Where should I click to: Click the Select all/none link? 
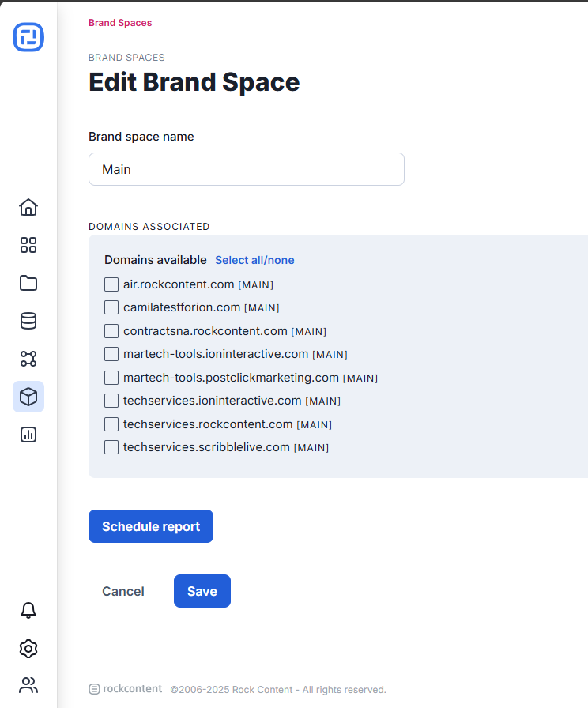click(254, 260)
